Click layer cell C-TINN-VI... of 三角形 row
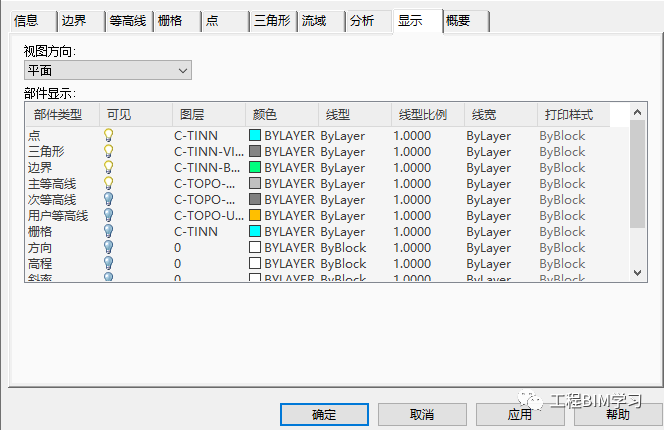Viewport: 664px width, 430px height. coord(209,152)
